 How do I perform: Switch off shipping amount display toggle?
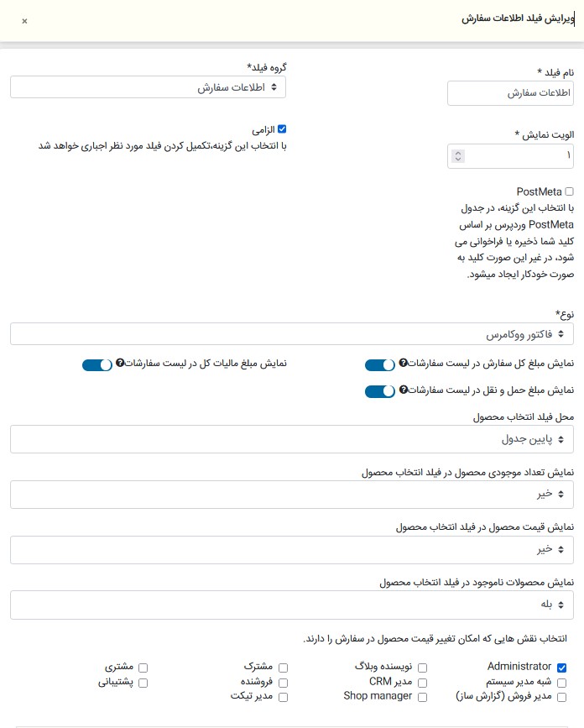coord(380,391)
